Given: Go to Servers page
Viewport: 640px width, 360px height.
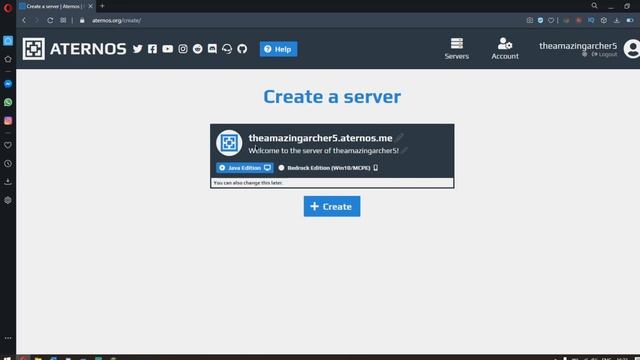Looking at the screenshot, I should [x=457, y=49].
